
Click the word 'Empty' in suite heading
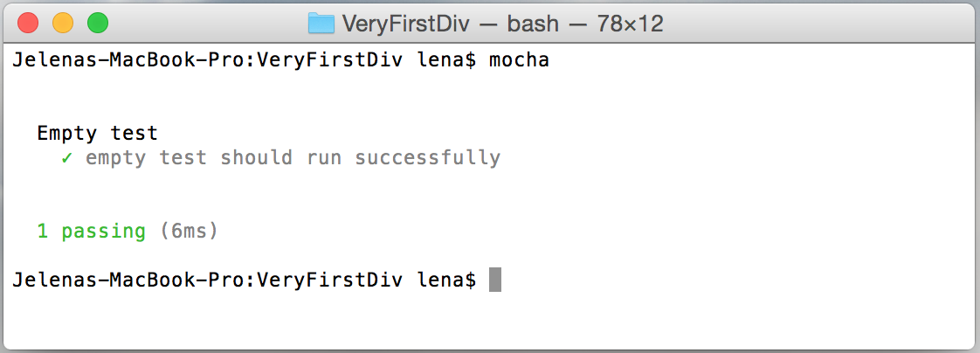pos(67,134)
